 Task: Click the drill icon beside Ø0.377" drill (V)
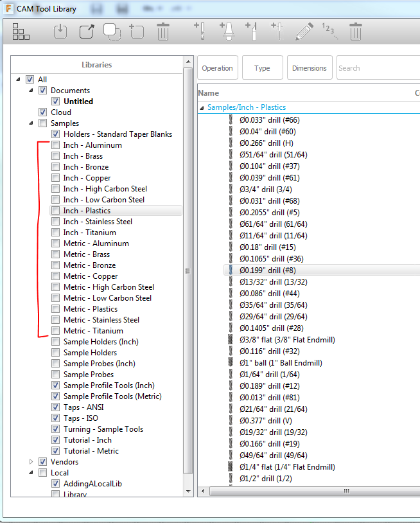tap(231, 421)
